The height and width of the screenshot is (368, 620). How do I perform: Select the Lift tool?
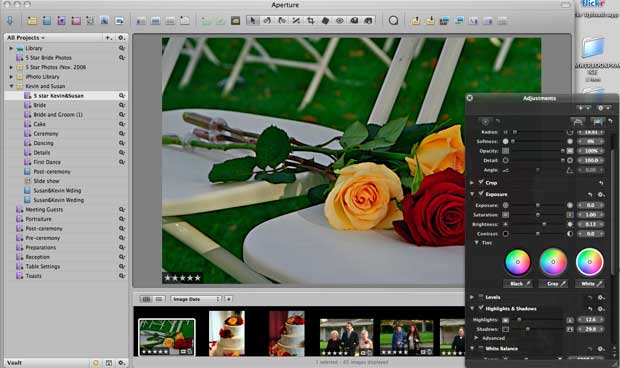point(354,21)
